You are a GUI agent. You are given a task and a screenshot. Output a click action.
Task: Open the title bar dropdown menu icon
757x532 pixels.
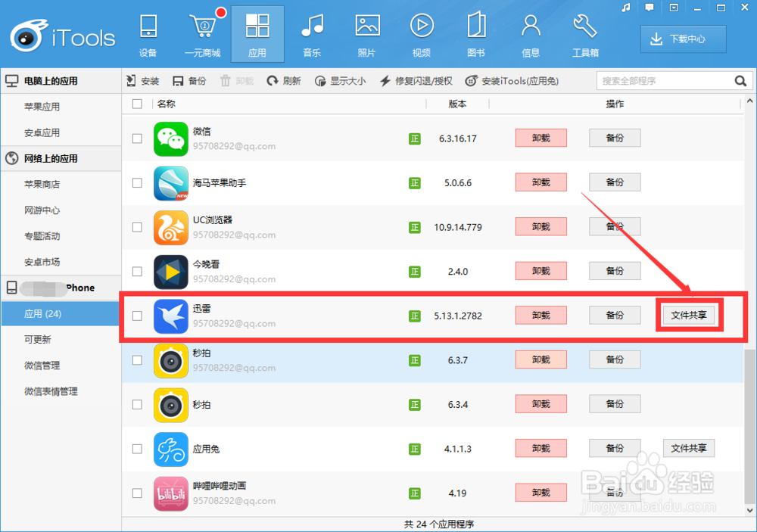point(674,8)
